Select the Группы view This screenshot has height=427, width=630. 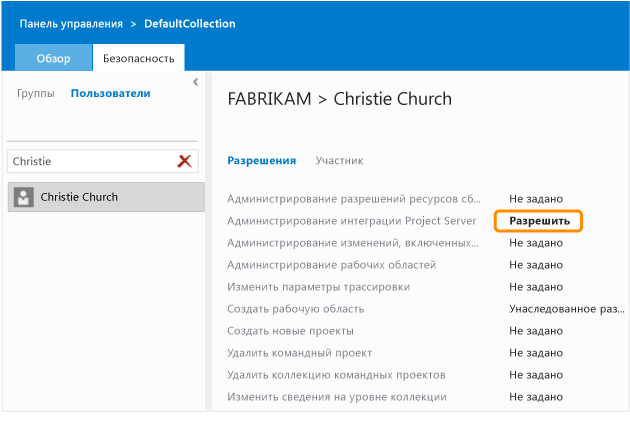[x=37, y=94]
